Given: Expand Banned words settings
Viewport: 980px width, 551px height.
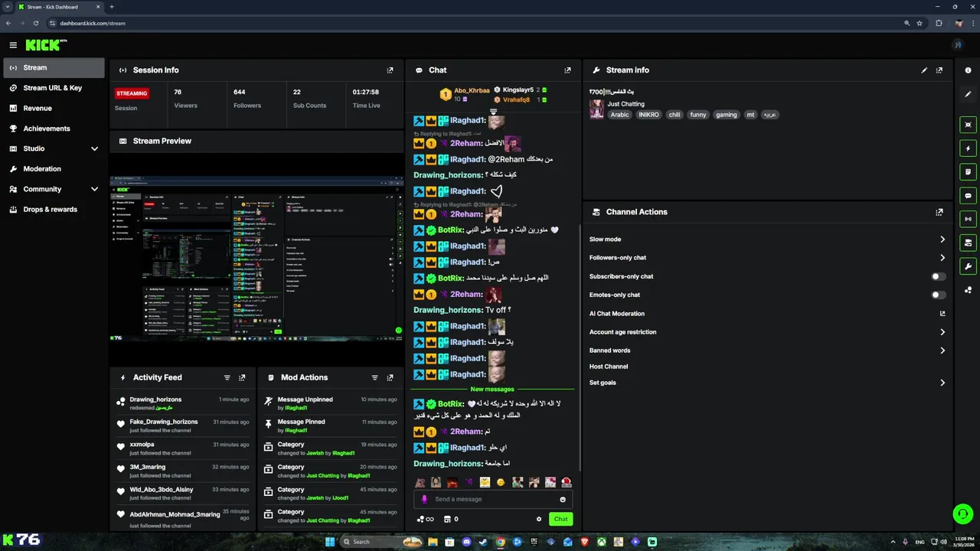Looking at the screenshot, I should click(942, 350).
